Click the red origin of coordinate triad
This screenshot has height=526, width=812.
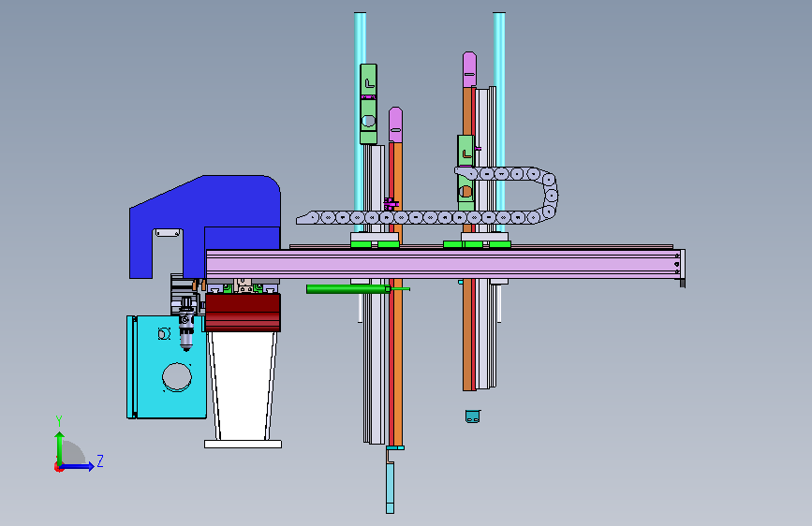[58, 467]
